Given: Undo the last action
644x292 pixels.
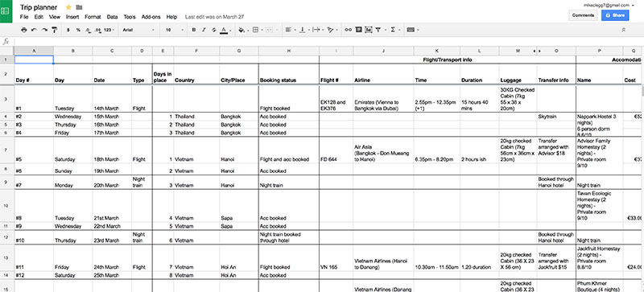Looking at the screenshot, I should pos(34,30).
